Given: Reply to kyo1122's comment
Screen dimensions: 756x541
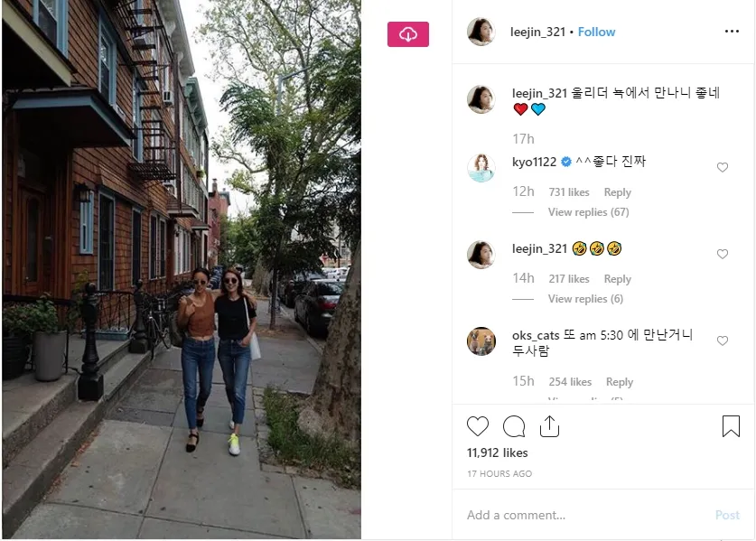Looking at the screenshot, I should pos(617,192).
